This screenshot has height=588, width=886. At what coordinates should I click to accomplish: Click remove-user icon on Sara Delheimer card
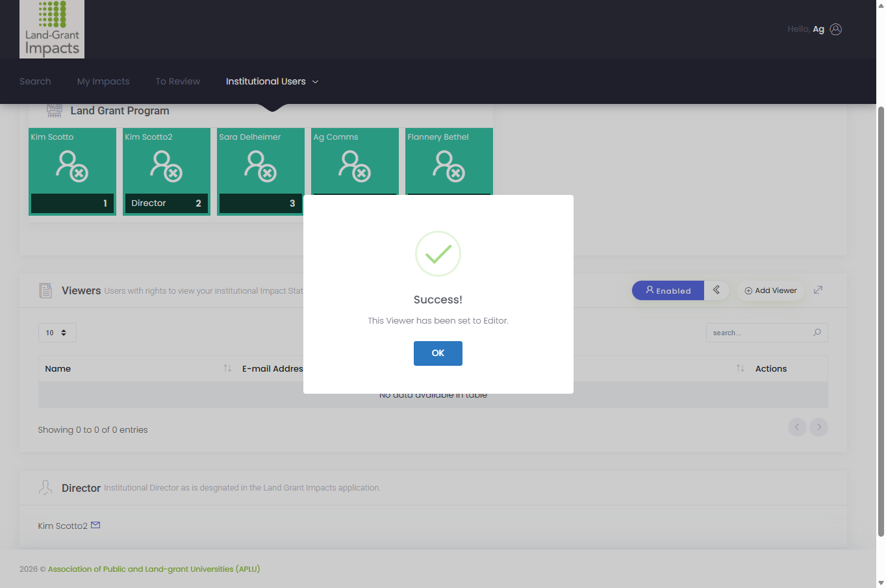pos(260,166)
